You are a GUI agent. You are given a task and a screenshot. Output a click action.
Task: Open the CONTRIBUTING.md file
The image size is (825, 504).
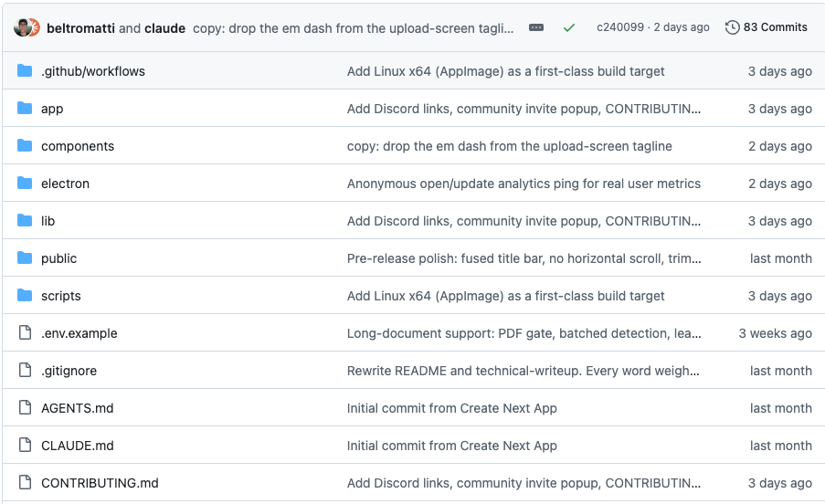click(100, 483)
